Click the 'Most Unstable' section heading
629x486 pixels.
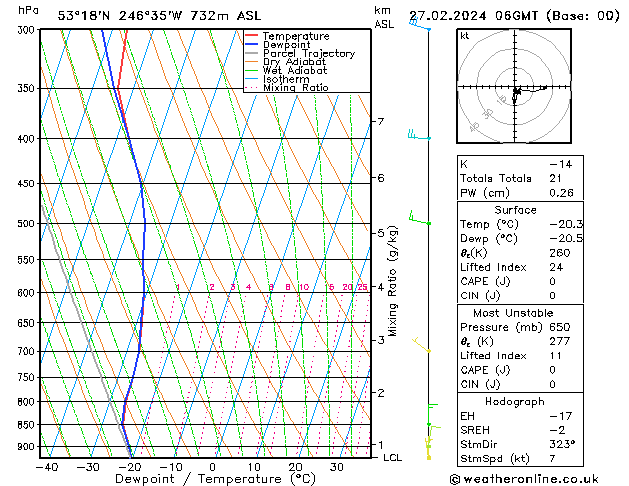(x=513, y=313)
